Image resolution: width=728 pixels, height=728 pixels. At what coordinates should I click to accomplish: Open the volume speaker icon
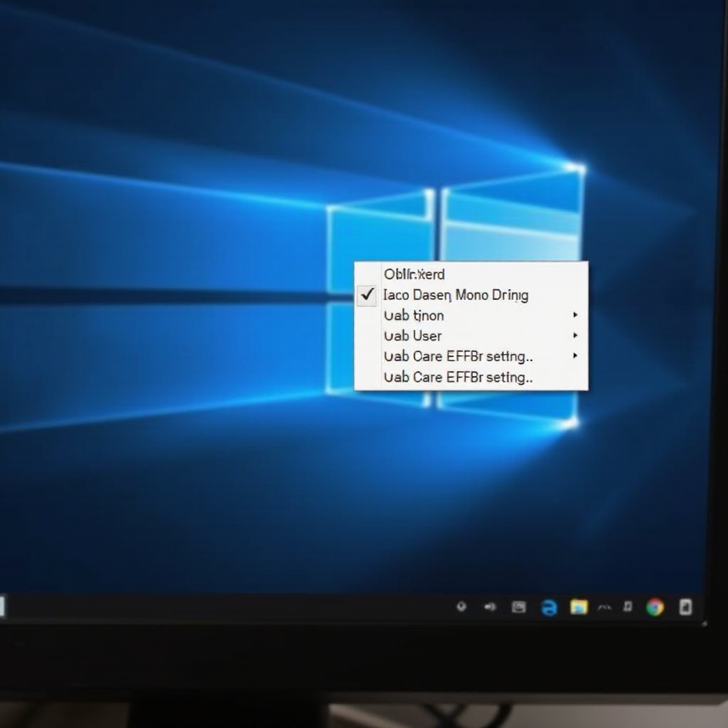490,606
